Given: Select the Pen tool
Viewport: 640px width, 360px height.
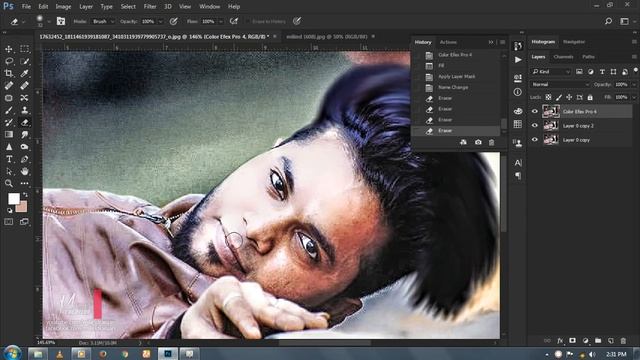Looking at the screenshot, I should pos(24,159).
